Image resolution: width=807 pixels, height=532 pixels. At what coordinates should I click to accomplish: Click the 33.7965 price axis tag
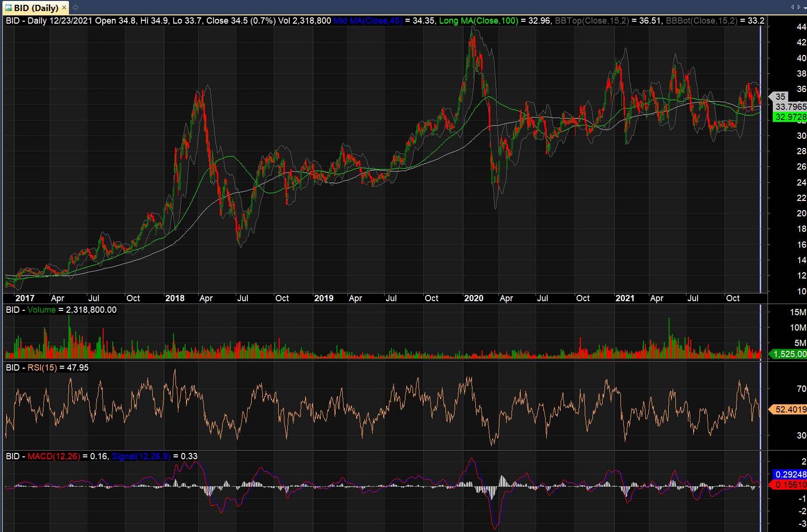coord(791,106)
